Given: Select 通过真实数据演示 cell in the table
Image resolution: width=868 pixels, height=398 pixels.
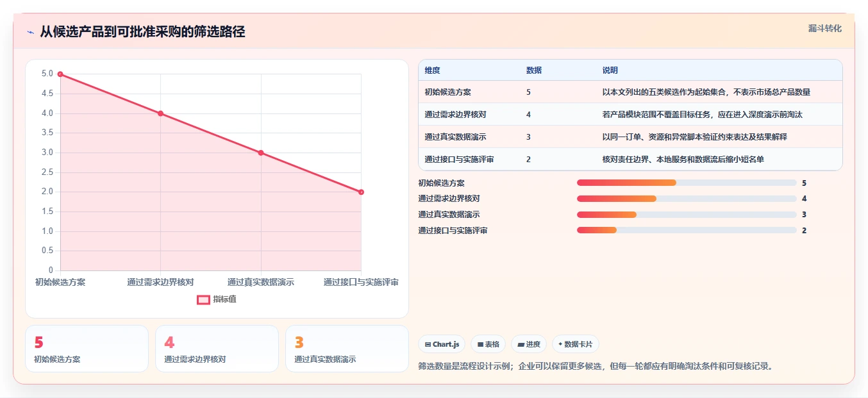Looking at the screenshot, I should point(456,137).
